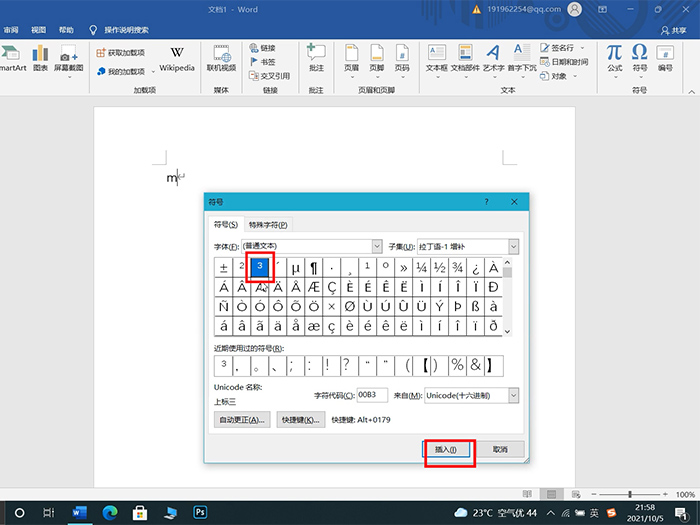Insert 日期和时间 date and time

click(564, 62)
